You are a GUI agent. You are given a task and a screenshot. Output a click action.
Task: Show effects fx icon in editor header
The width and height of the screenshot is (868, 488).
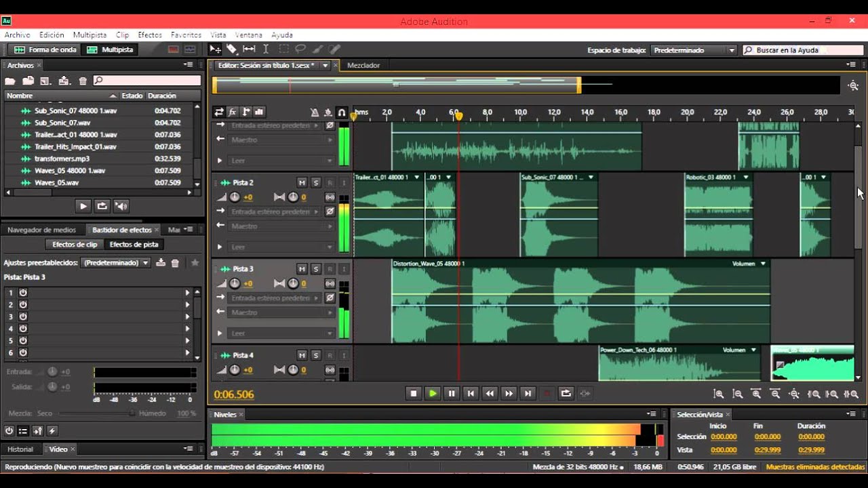pos(233,112)
